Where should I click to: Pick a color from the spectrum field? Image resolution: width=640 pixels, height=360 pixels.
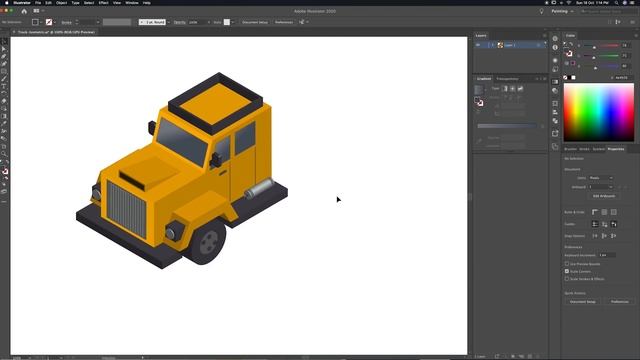pyautogui.click(x=599, y=113)
